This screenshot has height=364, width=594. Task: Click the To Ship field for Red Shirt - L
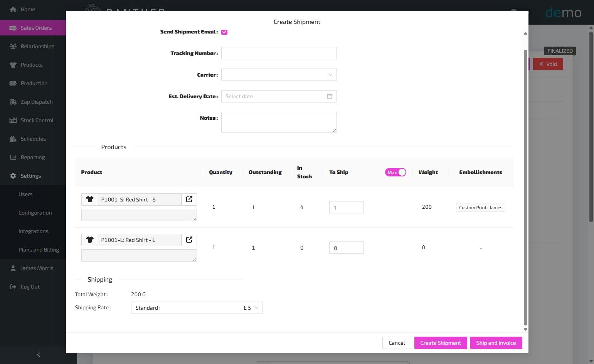pos(346,248)
